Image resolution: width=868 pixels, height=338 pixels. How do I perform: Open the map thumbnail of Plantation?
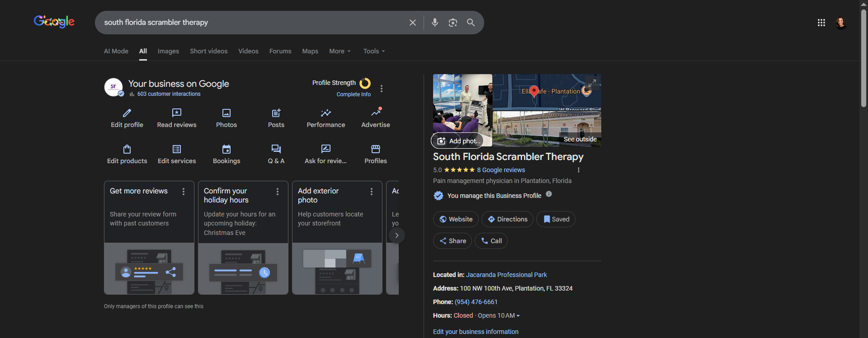click(547, 92)
